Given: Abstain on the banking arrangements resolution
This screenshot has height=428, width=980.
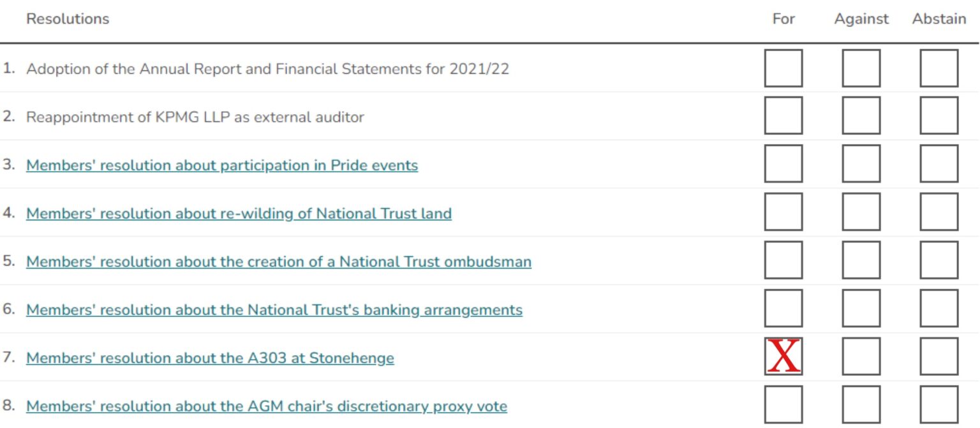Looking at the screenshot, I should click(x=939, y=309).
